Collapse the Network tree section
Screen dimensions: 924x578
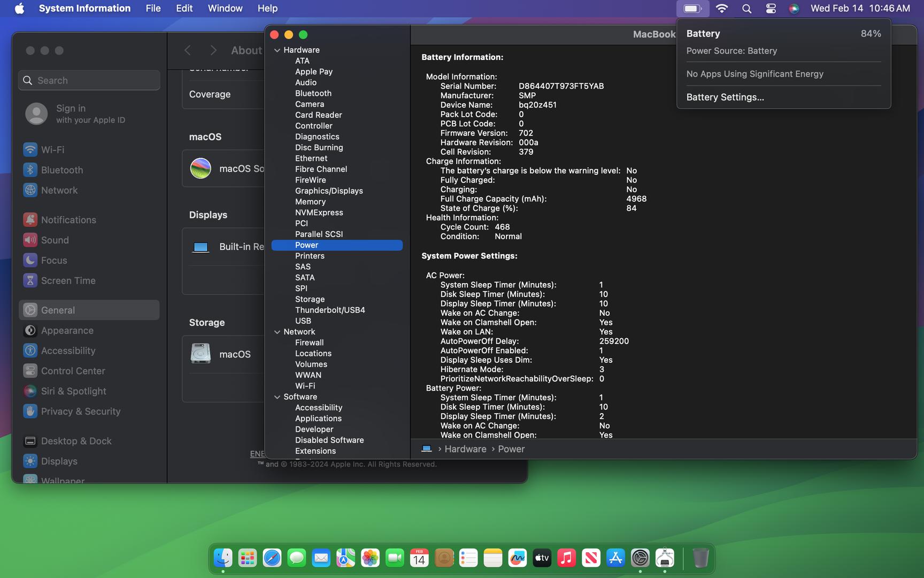click(x=277, y=332)
